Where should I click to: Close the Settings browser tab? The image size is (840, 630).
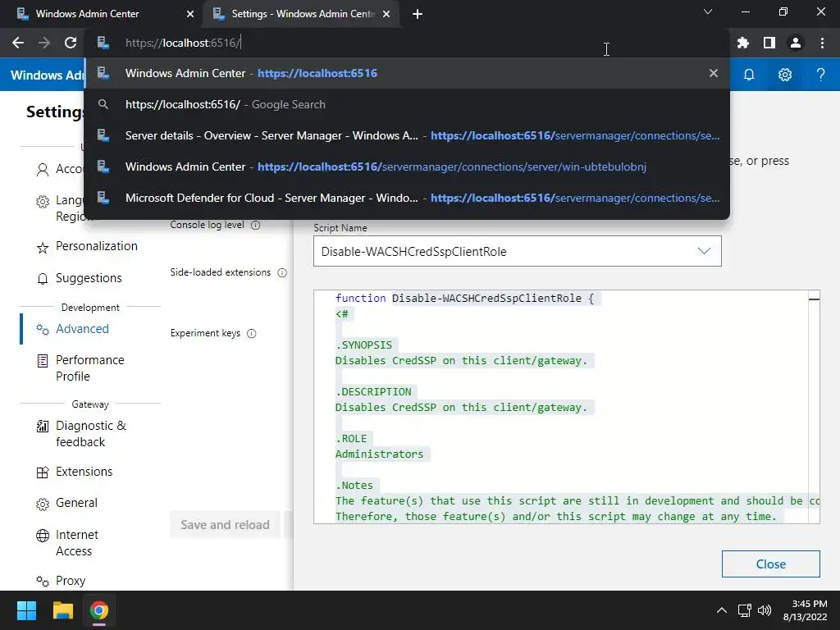386,14
